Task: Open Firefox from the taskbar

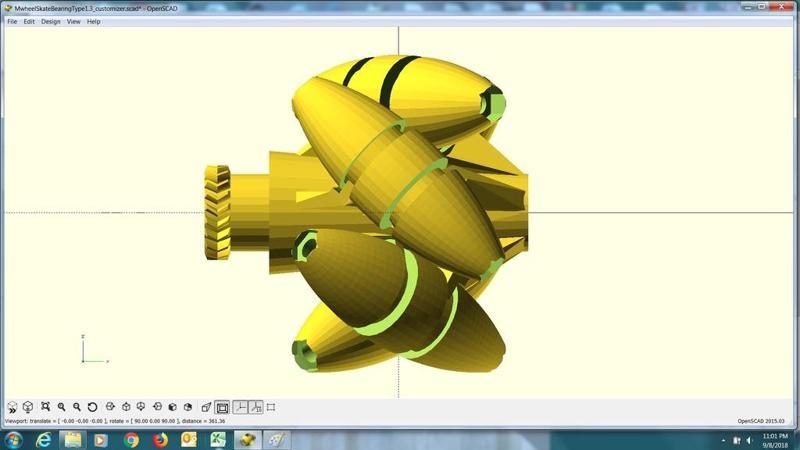Action: coord(160,440)
